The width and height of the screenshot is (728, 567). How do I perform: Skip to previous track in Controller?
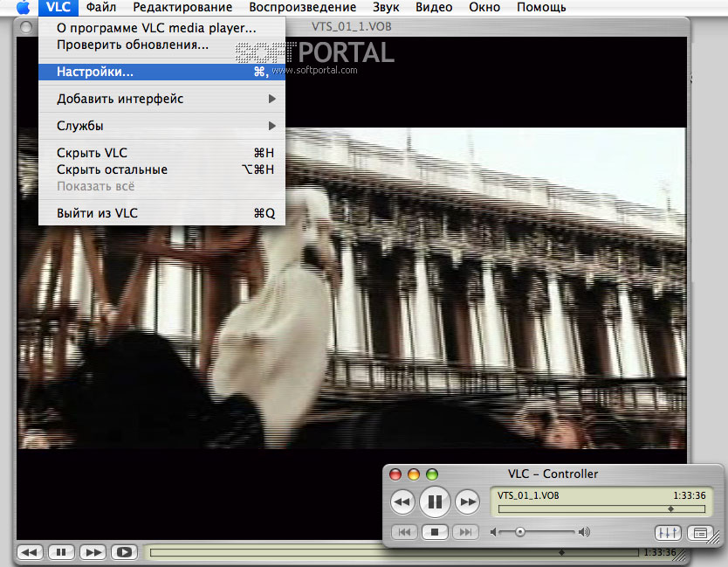coord(404,532)
